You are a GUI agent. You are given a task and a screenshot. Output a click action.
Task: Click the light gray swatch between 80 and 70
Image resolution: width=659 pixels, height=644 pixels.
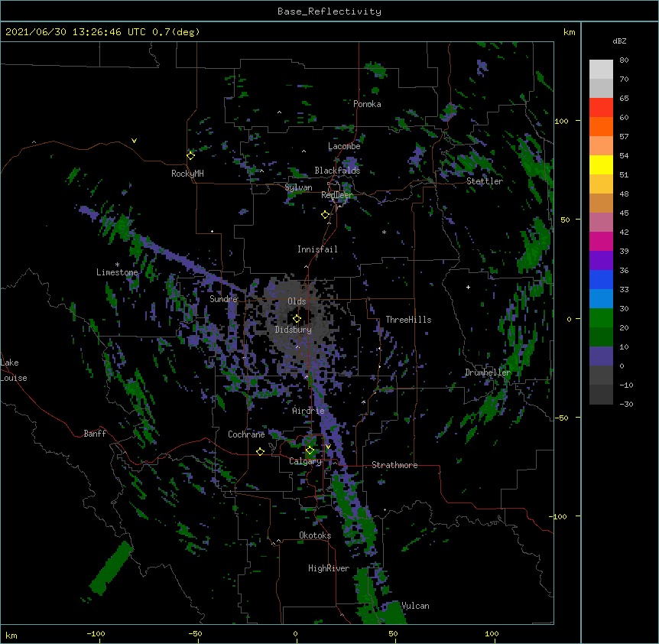pos(601,69)
